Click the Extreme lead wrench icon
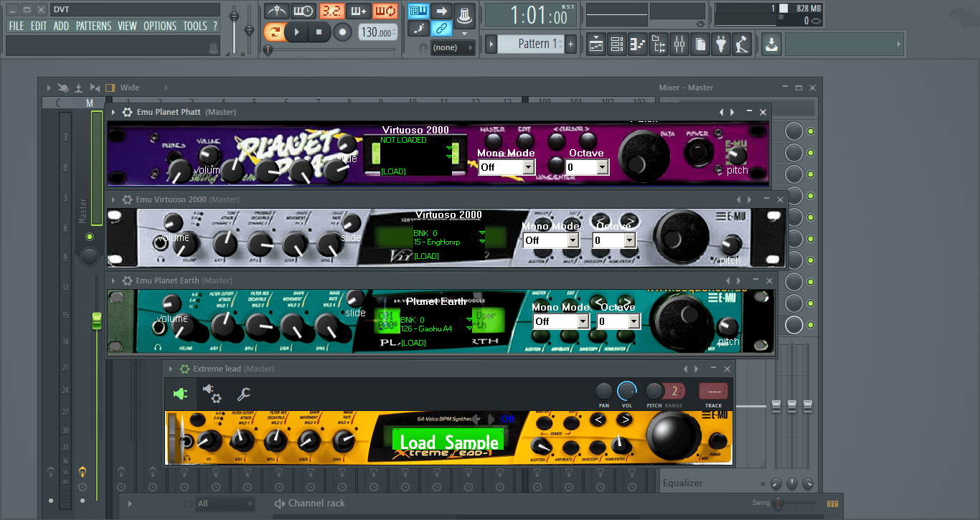The width and height of the screenshot is (980, 520). (x=244, y=393)
